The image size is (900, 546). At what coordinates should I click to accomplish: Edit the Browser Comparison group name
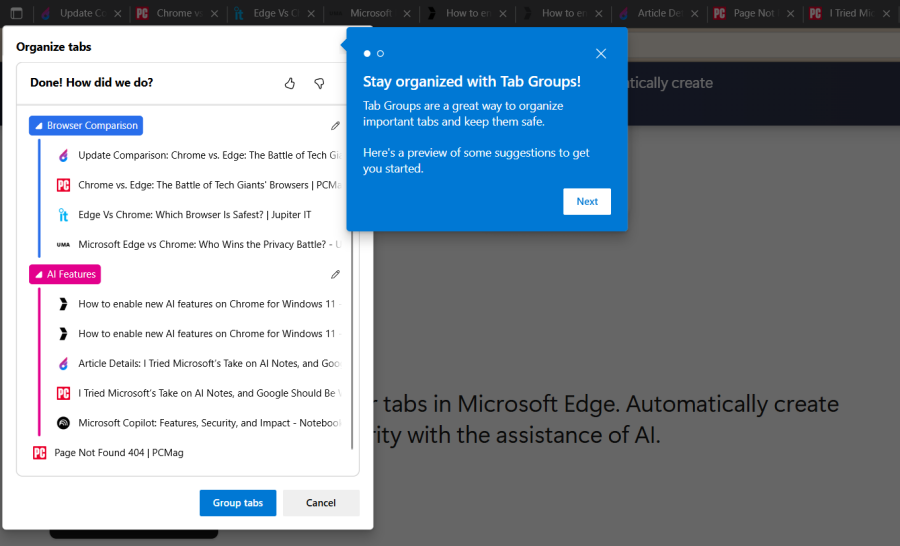pos(335,126)
